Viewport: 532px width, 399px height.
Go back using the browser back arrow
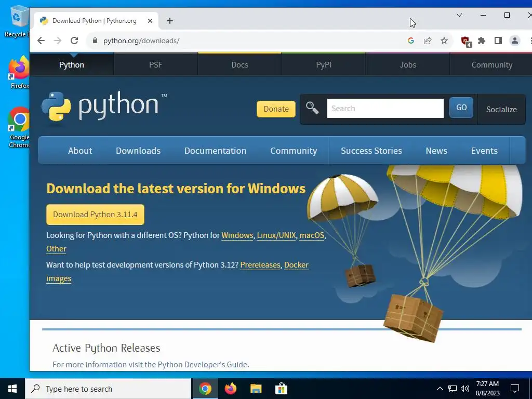(41, 41)
